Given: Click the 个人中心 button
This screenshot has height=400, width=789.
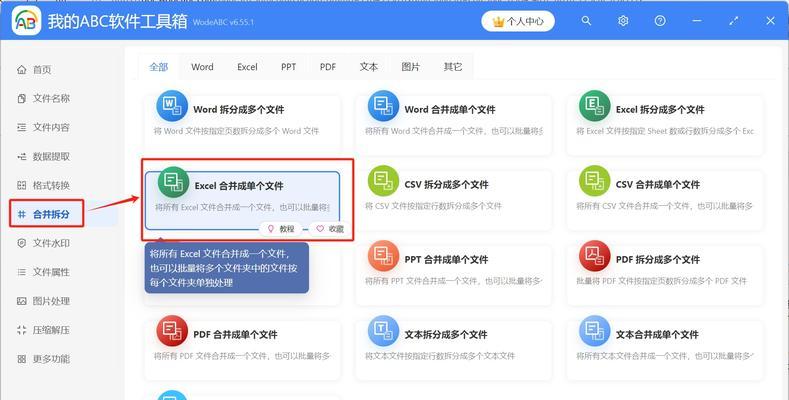Looking at the screenshot, I should click(518, 22).
